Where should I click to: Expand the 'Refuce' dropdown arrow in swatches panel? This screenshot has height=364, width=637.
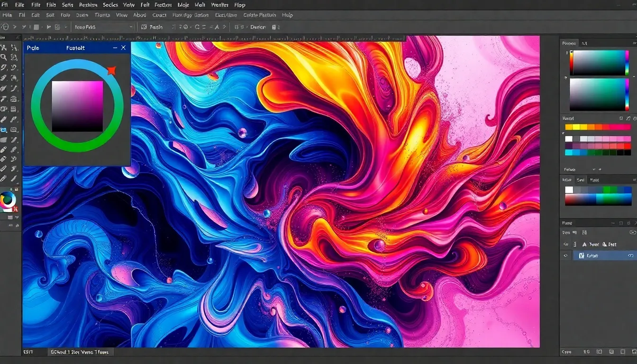tap(594, 170)
